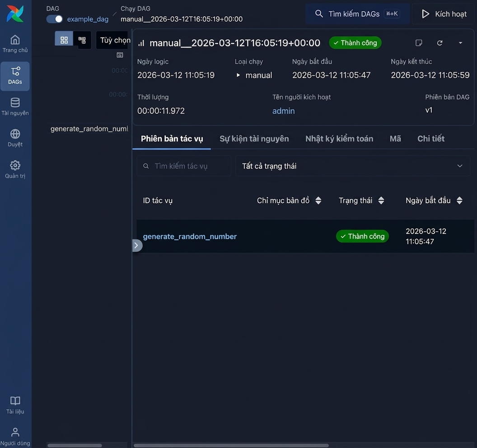Click the duration value 00:00:11.972
The image size is (477, 448).
coord(161,111)
